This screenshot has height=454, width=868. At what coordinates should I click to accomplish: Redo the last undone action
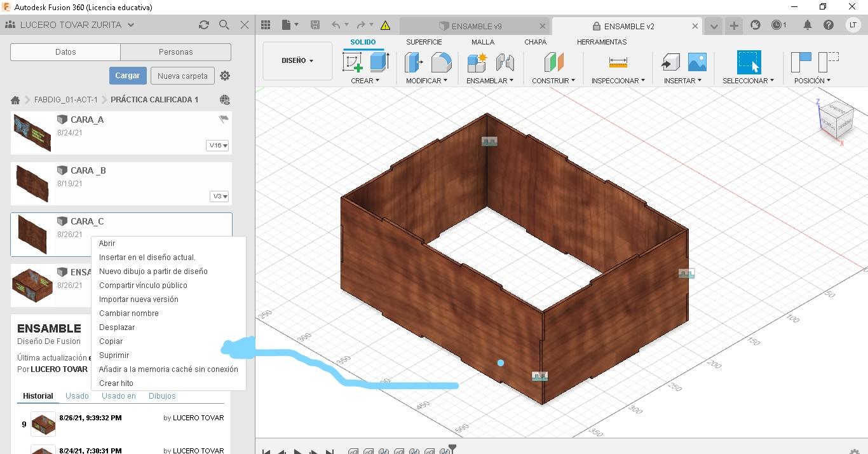pos(361,25)
